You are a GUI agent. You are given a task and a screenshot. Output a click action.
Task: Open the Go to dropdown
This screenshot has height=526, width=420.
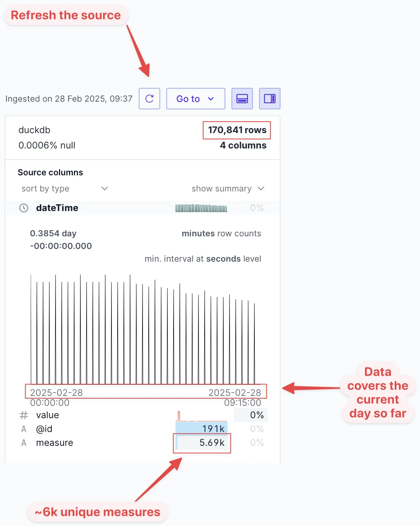[x=195, y=99]
